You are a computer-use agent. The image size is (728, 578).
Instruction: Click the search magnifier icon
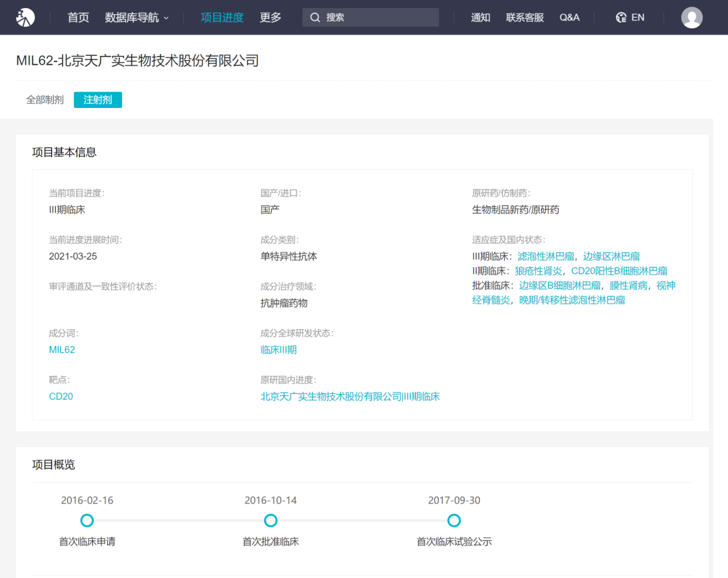315,18
